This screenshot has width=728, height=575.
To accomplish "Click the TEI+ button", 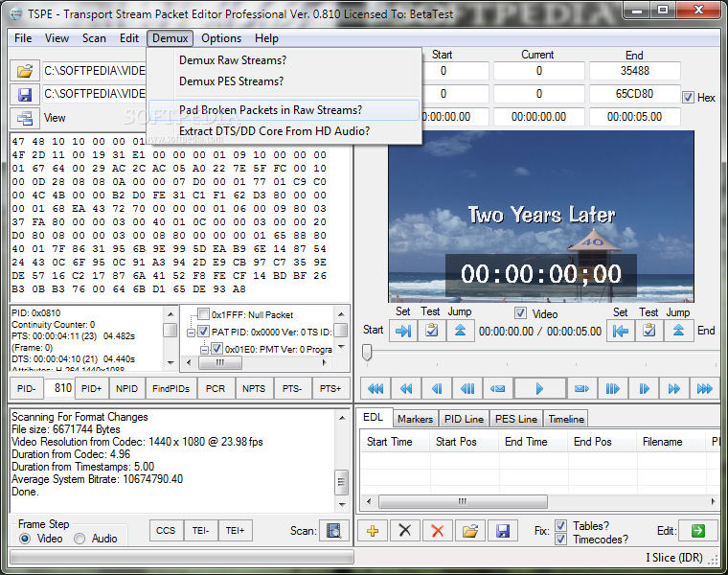I will point(235,530).
